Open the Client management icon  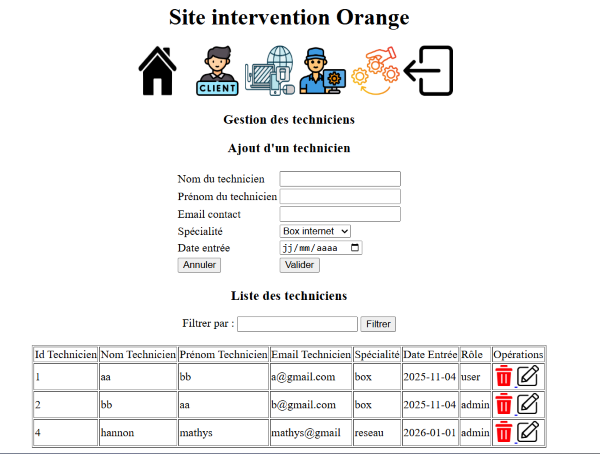click(217, 71)
